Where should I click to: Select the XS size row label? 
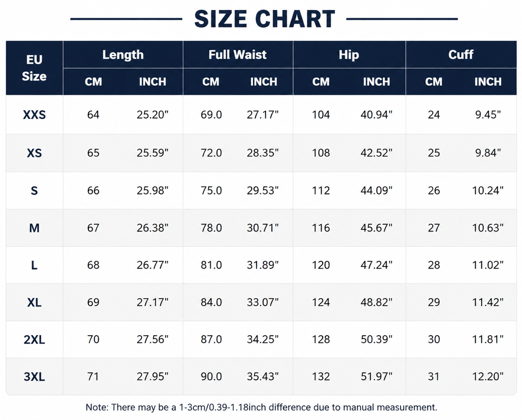34,153
